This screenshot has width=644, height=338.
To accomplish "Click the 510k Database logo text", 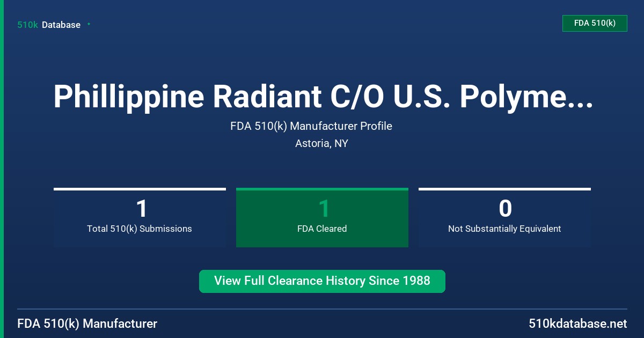I will 49,25.
